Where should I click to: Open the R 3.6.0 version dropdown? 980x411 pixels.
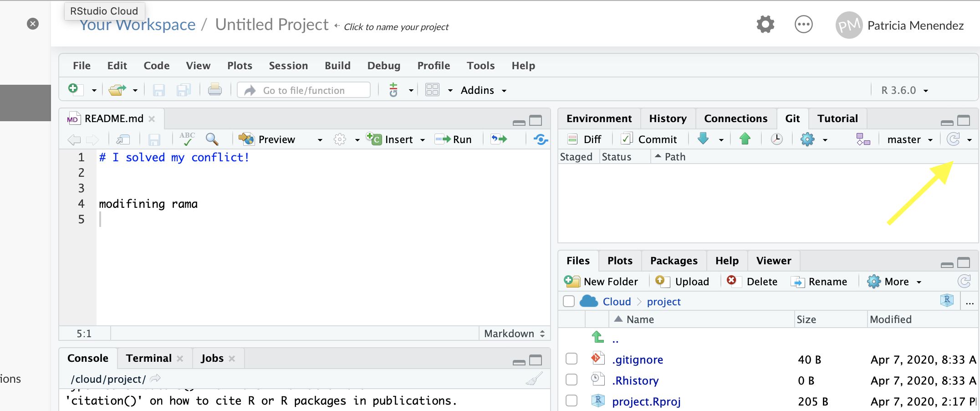pyautogui.click(x=904, y=90)
